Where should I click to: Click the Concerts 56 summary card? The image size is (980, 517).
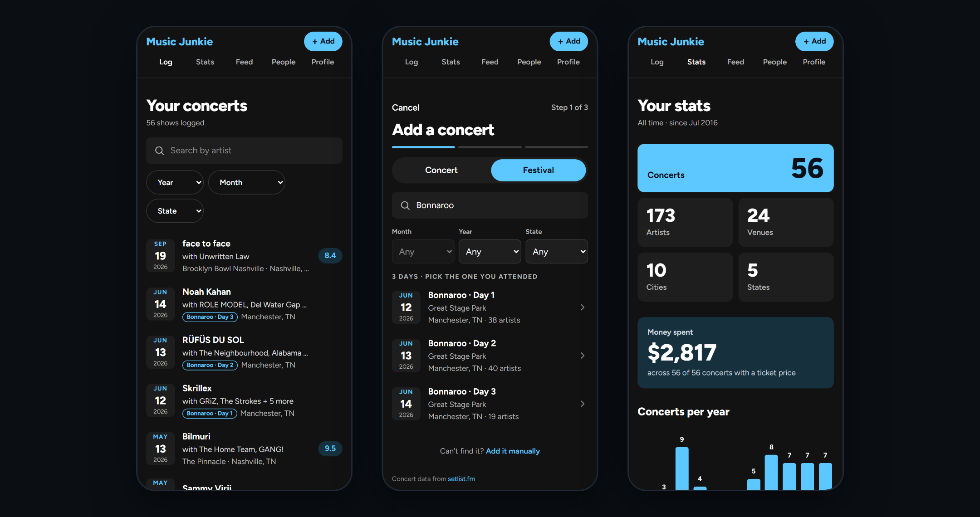coord(735,168)
